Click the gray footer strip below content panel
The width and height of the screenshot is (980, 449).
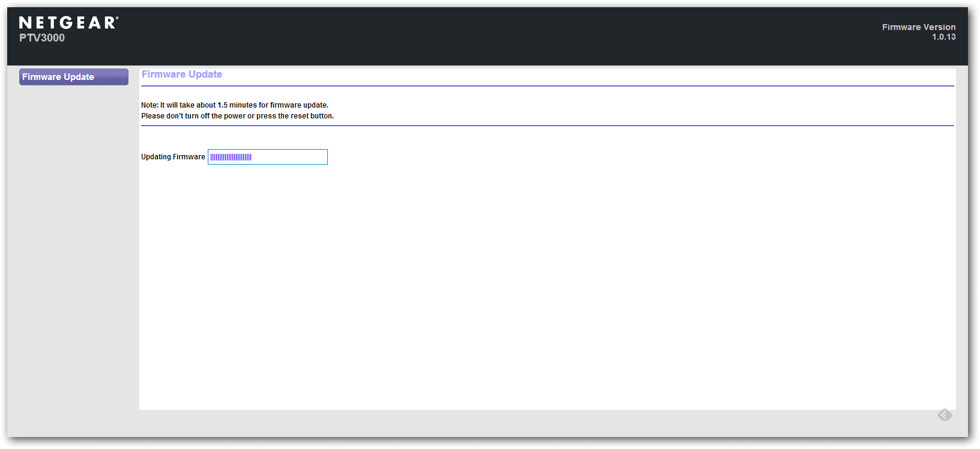(x=480, y=423)
